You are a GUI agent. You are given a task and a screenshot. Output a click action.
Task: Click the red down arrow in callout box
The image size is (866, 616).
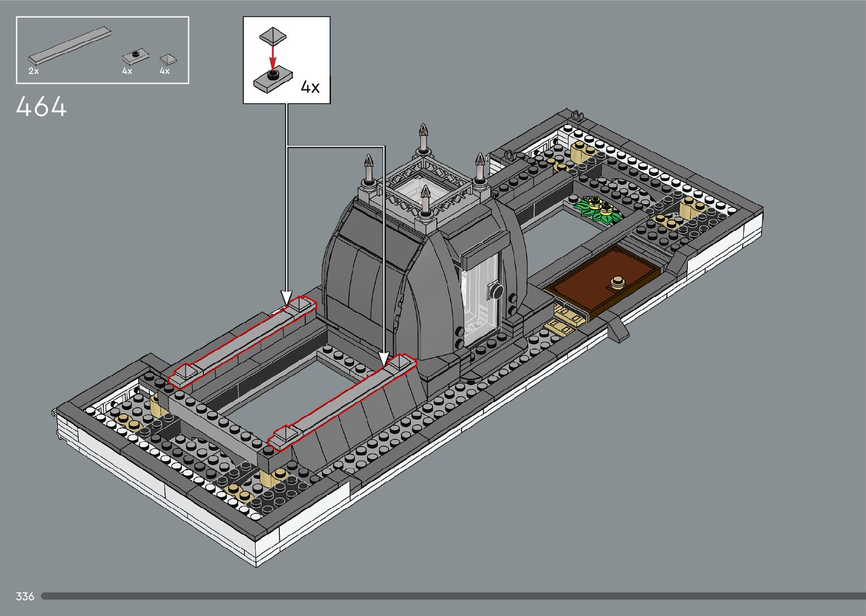tap(273, 56)
